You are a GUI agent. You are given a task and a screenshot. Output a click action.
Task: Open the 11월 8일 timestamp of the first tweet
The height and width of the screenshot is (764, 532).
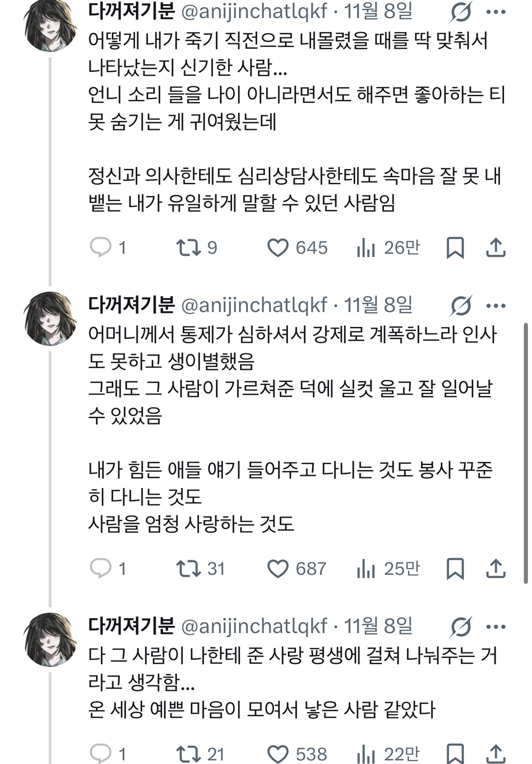379,11
